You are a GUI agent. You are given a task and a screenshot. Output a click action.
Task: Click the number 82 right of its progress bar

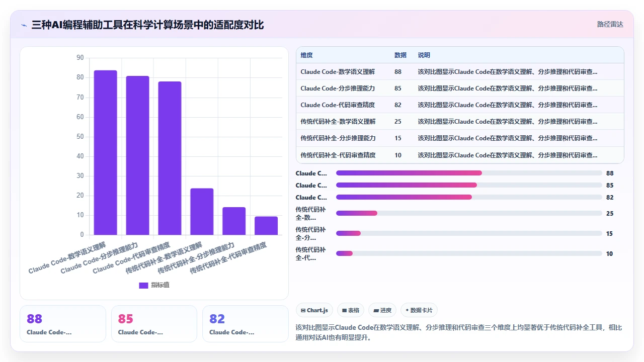(610, 198)
